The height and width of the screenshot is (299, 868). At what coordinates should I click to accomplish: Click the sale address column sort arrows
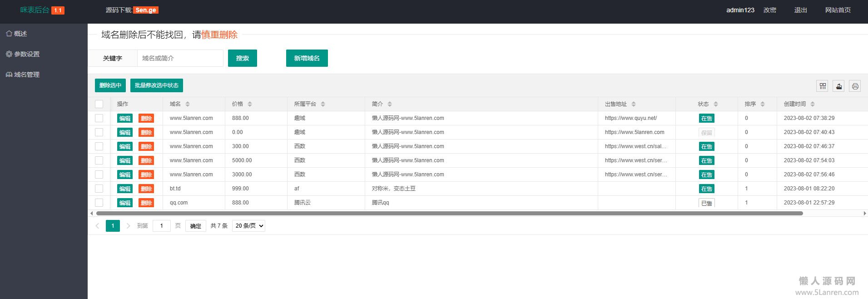point(633,104)
